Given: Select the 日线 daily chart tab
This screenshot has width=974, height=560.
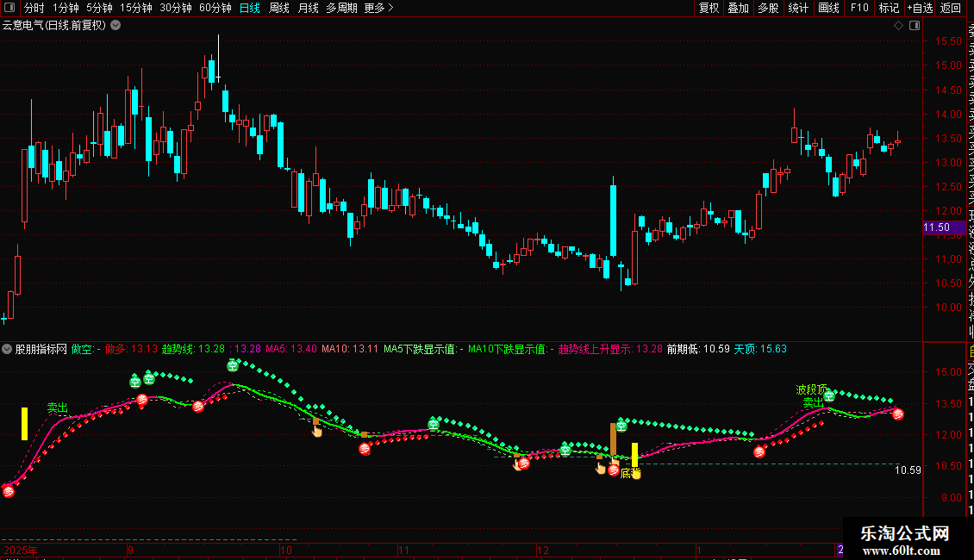Looking at the screenshot, I should [x=250, y=8].
